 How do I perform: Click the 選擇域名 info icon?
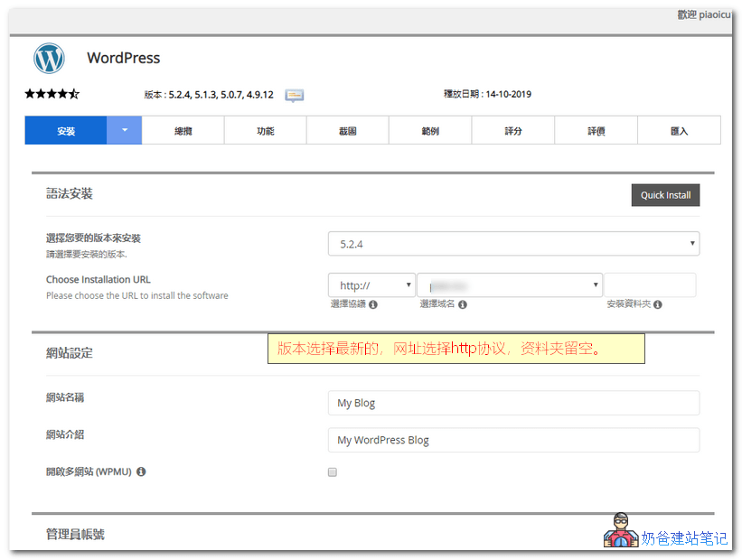(462, 304)
